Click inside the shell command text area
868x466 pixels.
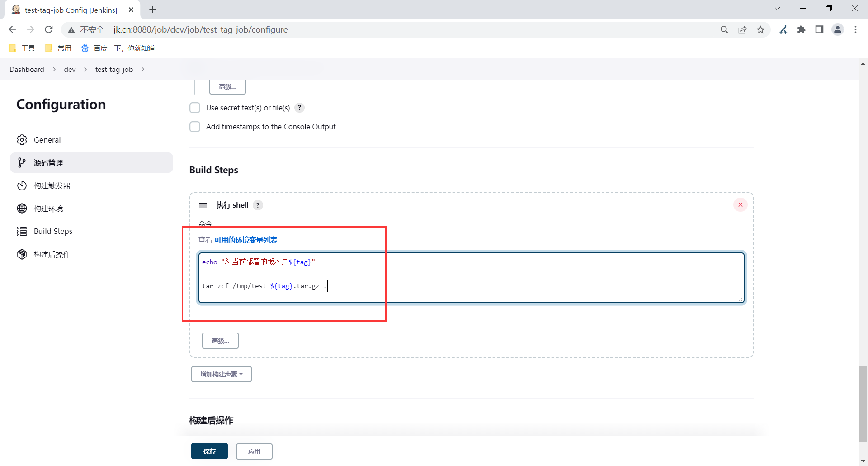point(471,278)
